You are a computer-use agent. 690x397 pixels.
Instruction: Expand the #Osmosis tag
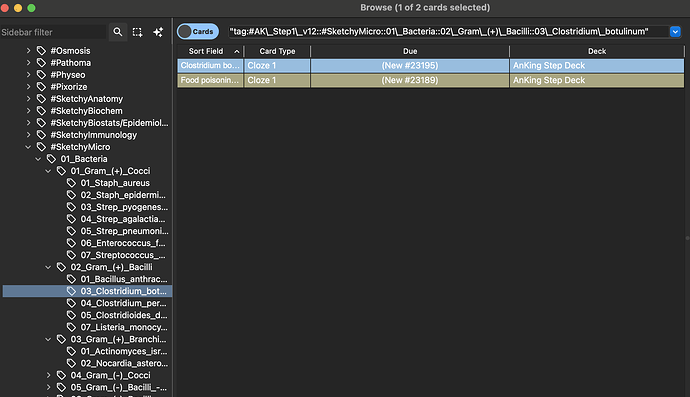coord(28,51)
